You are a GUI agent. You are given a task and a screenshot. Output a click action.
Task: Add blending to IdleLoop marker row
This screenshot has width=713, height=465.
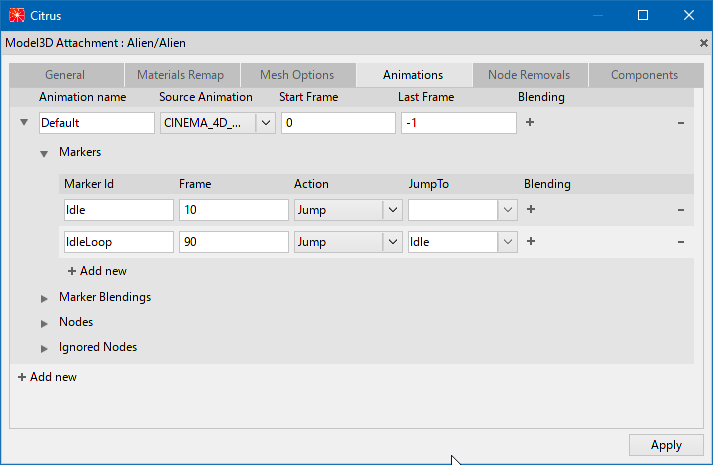pyautogui.click(x=531, y=242)
